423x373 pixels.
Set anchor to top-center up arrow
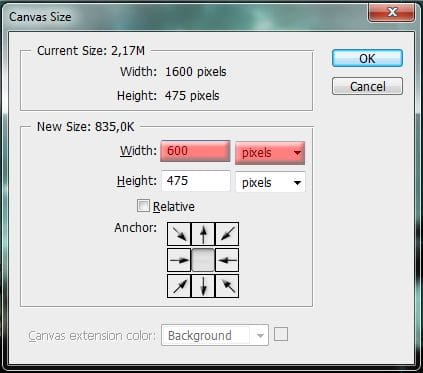[203, 234]
